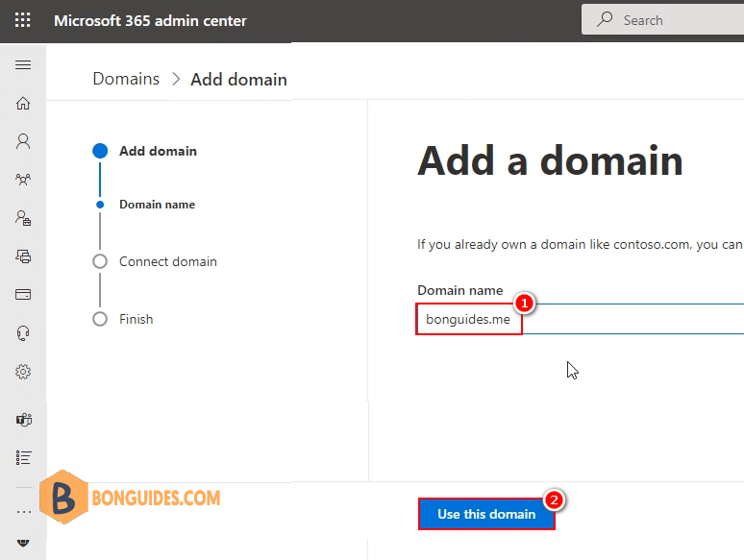Click the breadcrumb chevron separator
The height and width of the screenshot is (560, 744).
176,79
